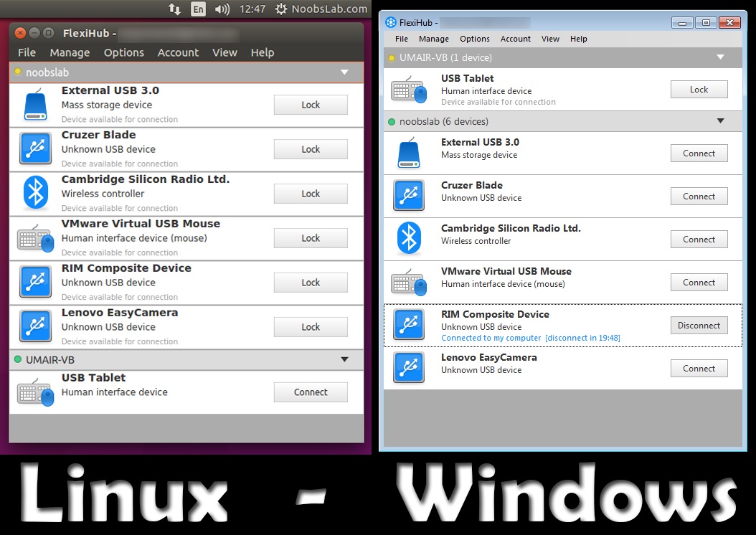This screenshot has height=535, width=756.
Task: Collapse the UMAIR-VB group in Linux window
Action: point(344,359)
